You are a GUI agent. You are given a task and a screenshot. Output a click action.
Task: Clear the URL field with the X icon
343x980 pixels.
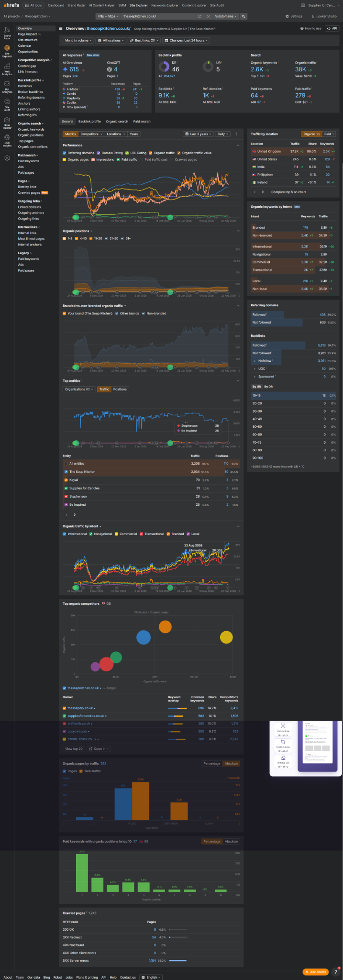click(208, 16)
